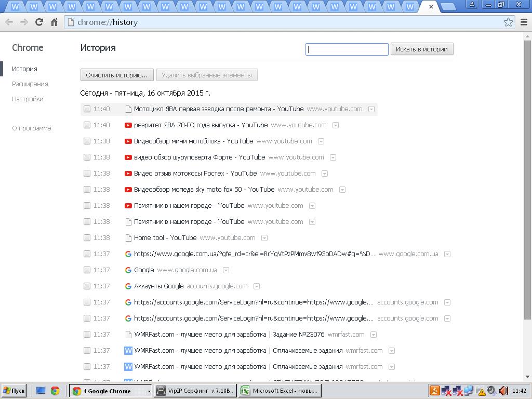This screenshot has width=532, height=399.
Task: Open dropdown for WMRFast Задание №23076 entry
Action: coord(374,335)
